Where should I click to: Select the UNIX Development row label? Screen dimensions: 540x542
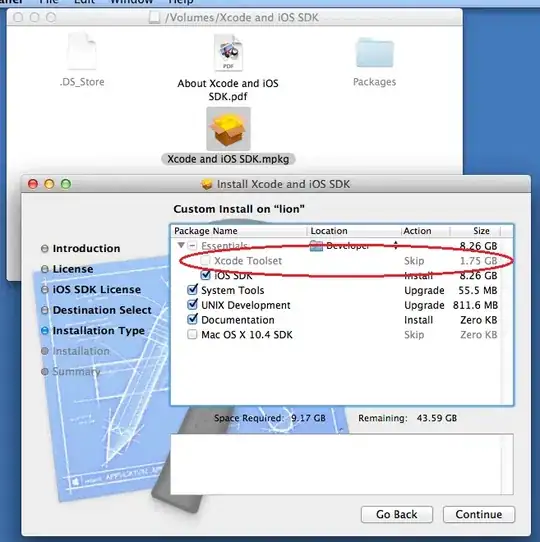point(246,305)
